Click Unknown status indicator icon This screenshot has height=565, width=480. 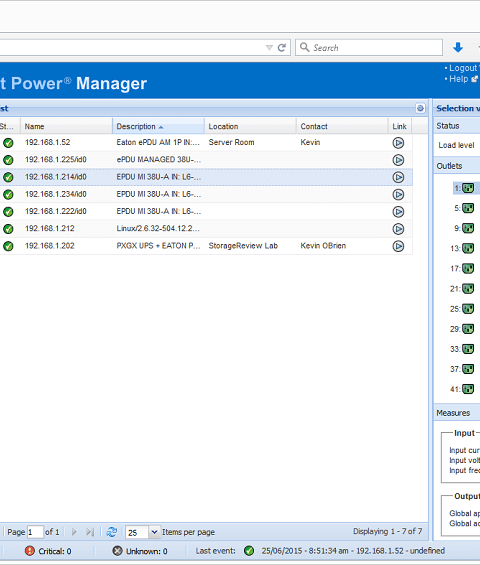pos(117,551)
